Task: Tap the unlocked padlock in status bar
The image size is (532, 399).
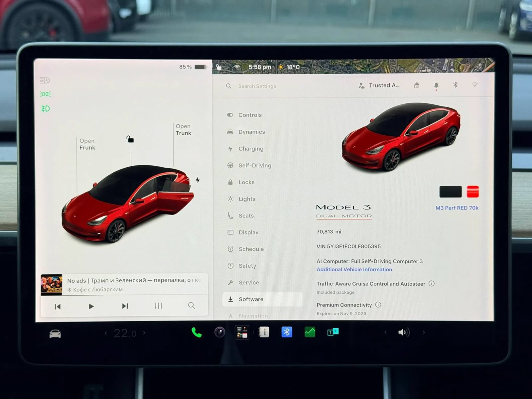Action: click(218, 67)
